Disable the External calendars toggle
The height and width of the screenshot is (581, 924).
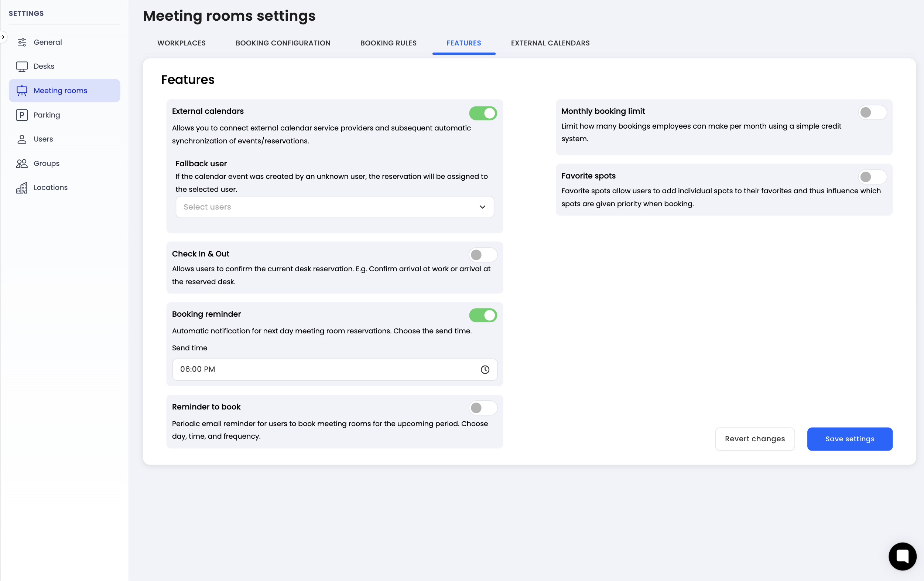483,113
